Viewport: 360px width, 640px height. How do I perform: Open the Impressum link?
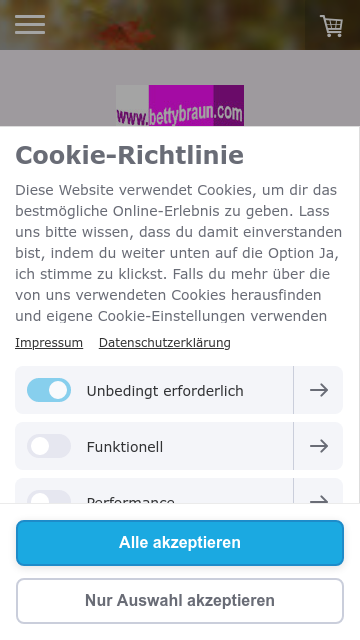click(49, 343)
